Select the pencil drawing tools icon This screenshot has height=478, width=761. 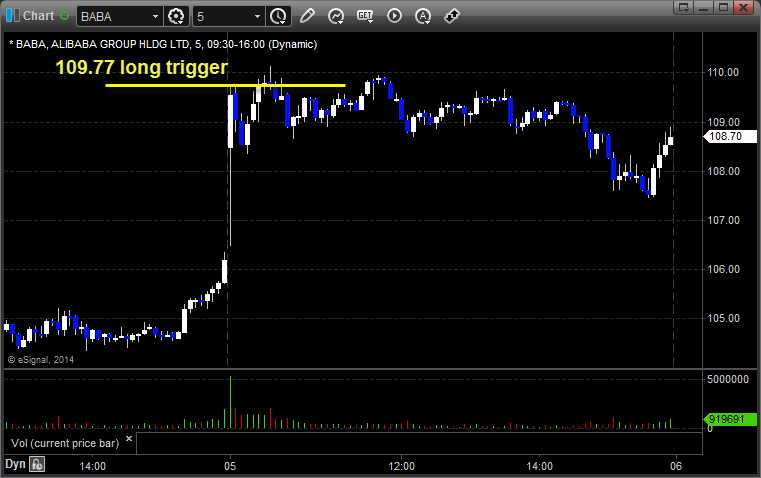(x=307, y=16)
